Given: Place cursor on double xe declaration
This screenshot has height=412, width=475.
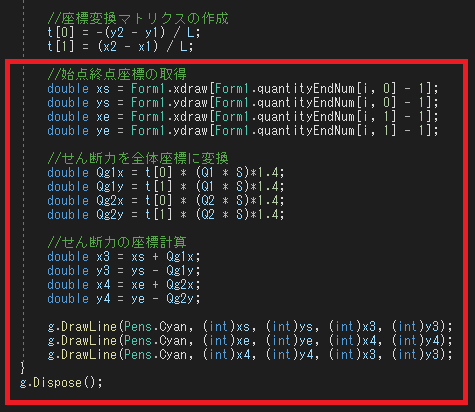Looking at the screenshot, I should 243,117.
